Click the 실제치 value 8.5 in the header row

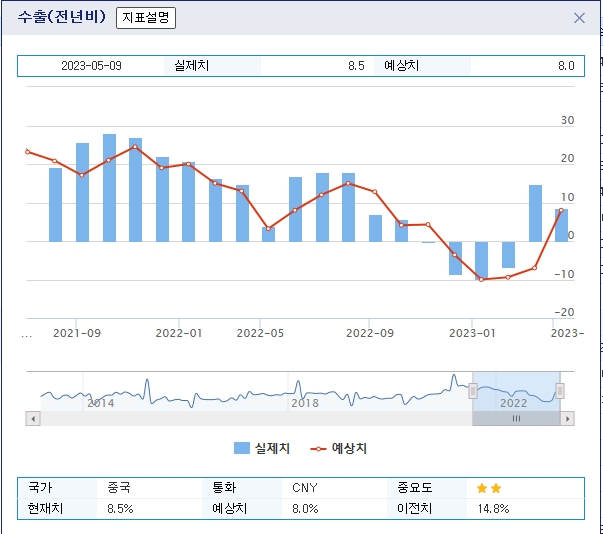point(356,66)
